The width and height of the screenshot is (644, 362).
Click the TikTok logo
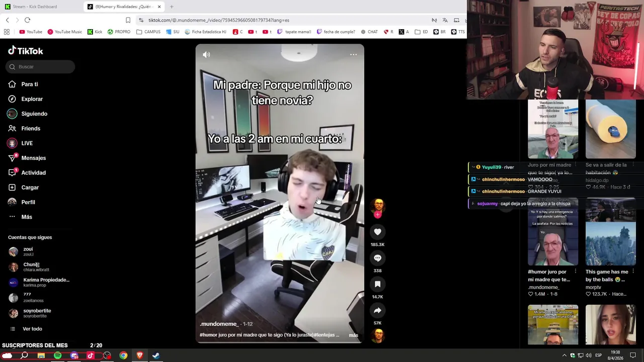tap(26, 51)
